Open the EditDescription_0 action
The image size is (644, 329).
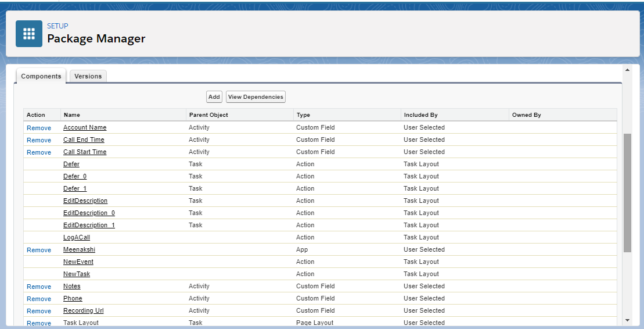(x=89, y=213)
